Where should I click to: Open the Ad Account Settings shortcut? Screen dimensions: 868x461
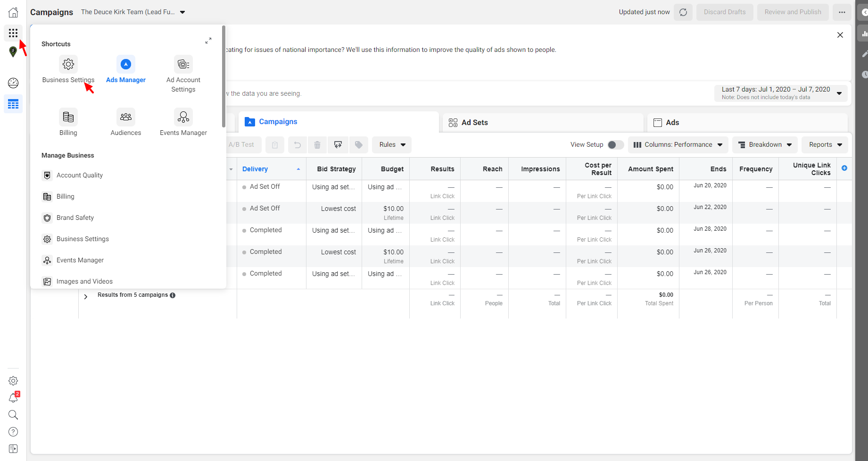point(183,74)
